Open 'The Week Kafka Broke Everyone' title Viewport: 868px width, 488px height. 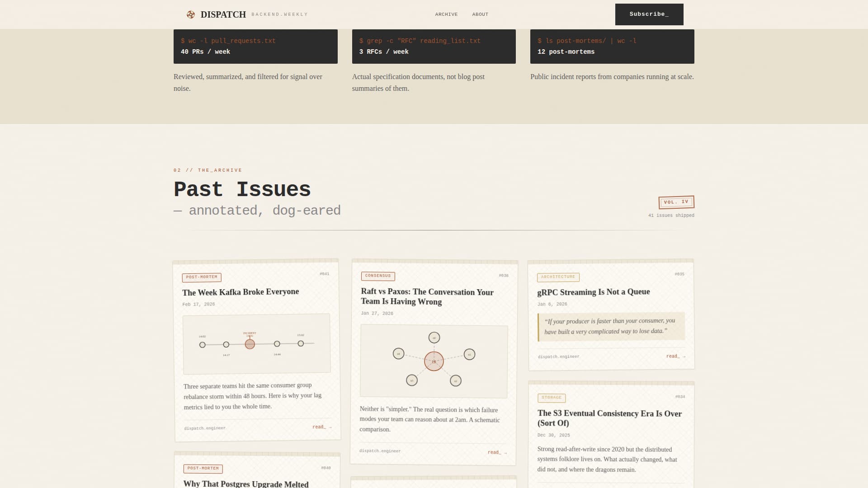click(241, 292)
